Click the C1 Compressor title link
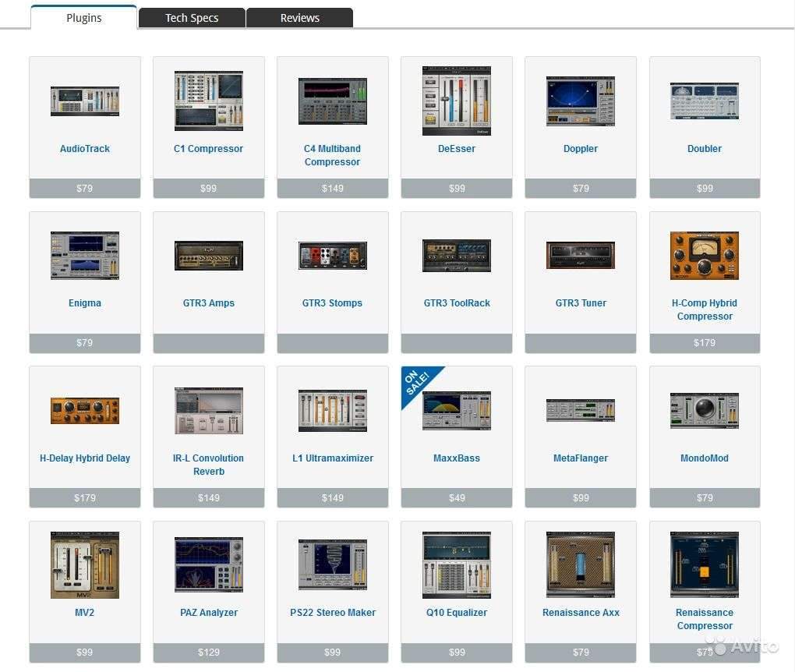 [208, 149]
